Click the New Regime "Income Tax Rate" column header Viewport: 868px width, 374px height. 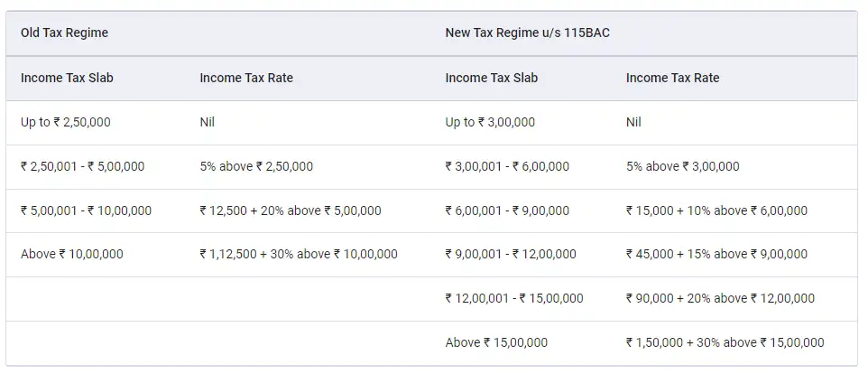(x=672, y=78)
